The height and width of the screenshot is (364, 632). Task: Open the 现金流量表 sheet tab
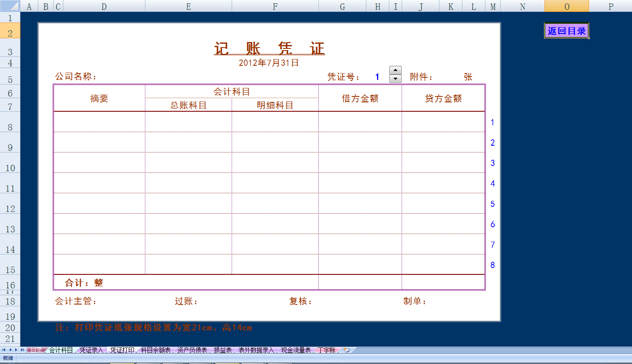point(296,350)
